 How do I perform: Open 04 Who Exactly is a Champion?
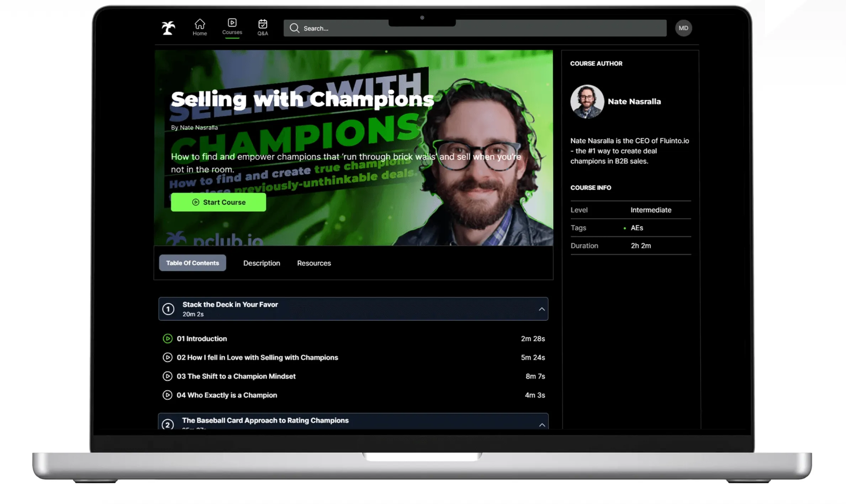[227, 395]
